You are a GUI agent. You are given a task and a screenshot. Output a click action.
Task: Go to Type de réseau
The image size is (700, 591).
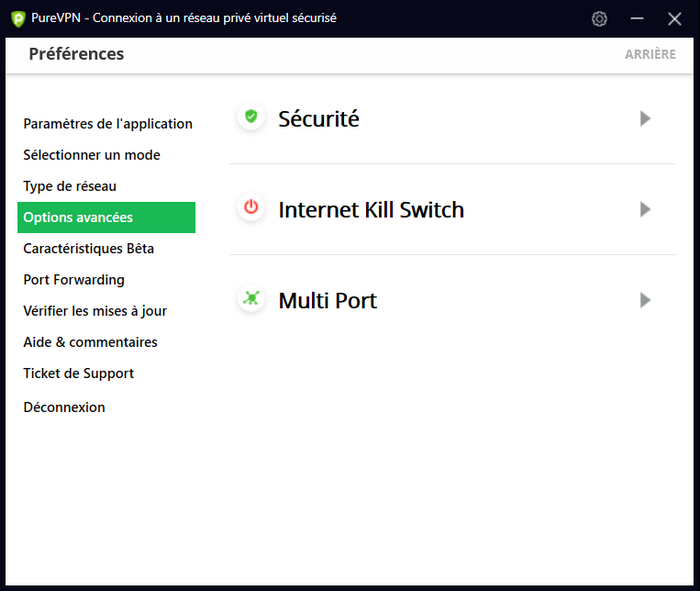pos(70,186)
